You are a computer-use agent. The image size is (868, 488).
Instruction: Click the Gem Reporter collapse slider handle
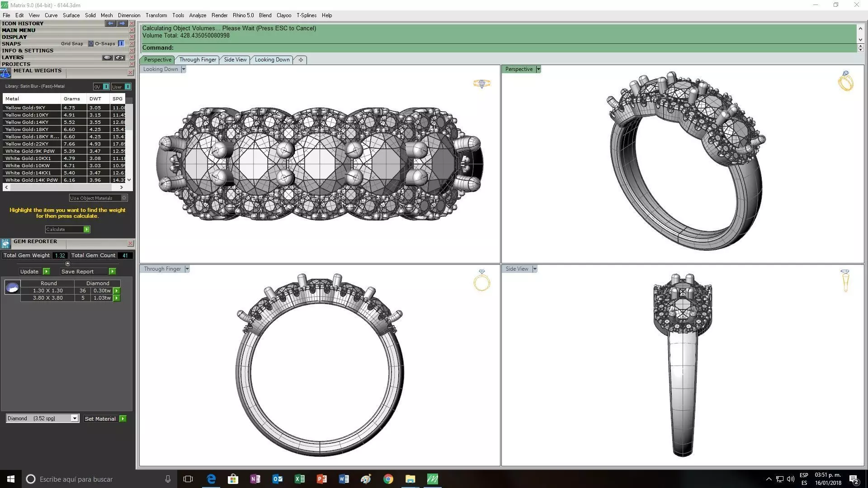(68, 263)
